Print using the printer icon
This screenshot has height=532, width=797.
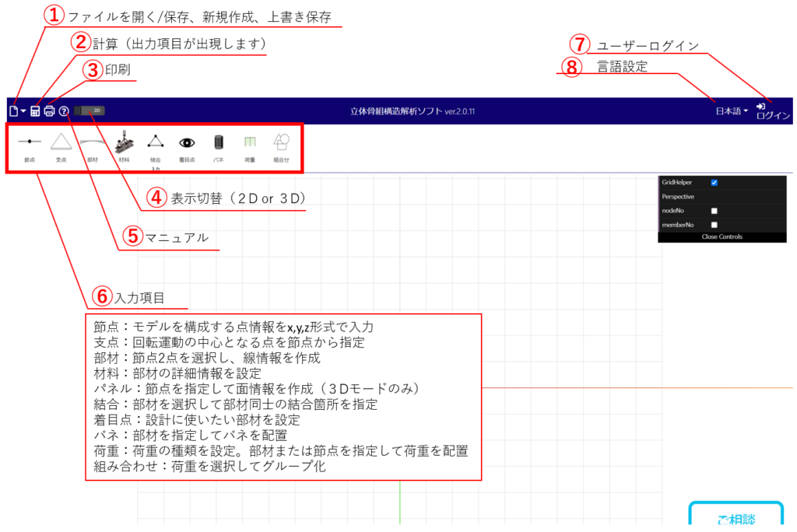coord(49,111)
